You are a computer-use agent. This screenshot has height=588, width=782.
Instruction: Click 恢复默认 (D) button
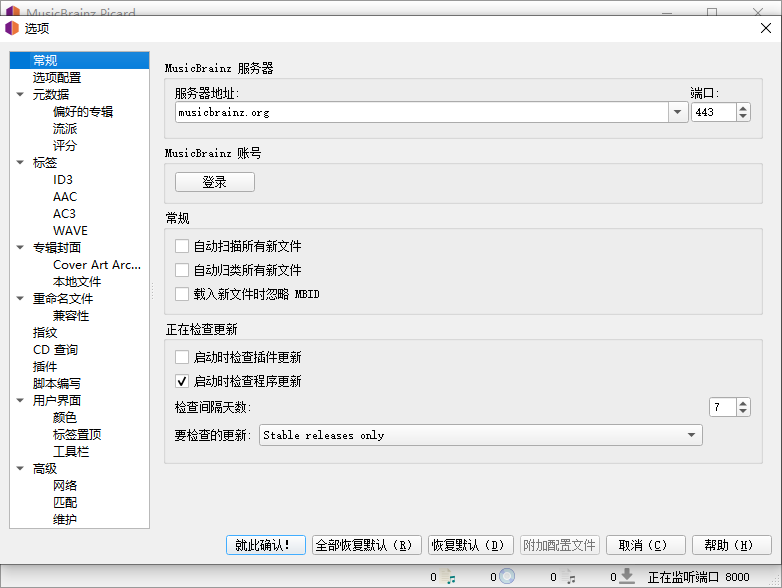pyautogui.click(x=471, y=545)
